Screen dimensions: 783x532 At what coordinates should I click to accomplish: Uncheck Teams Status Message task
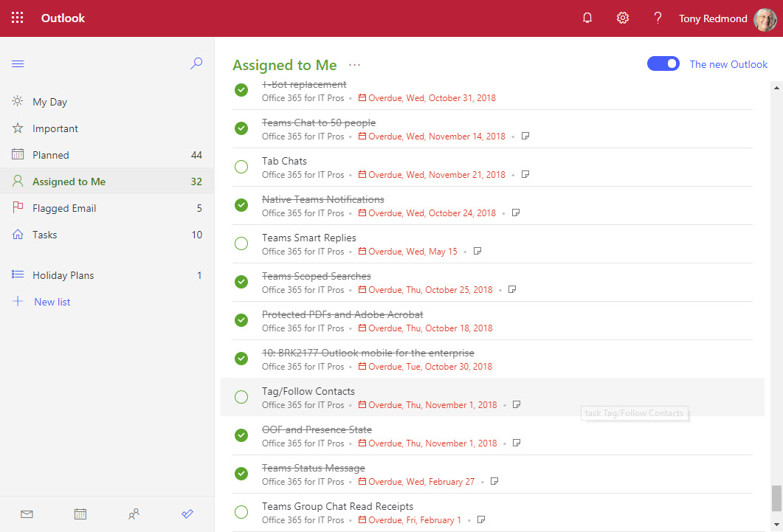coord(241,474)
